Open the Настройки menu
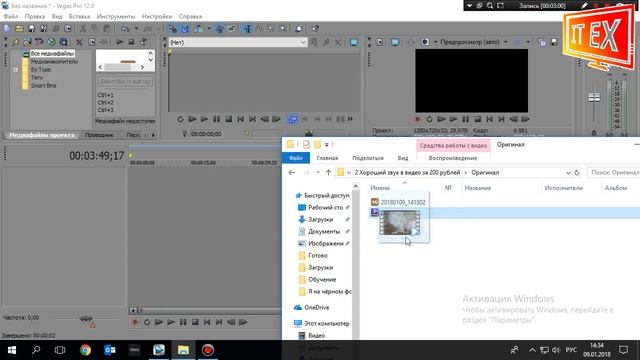The image size is (640, 360). click(157, 16)
